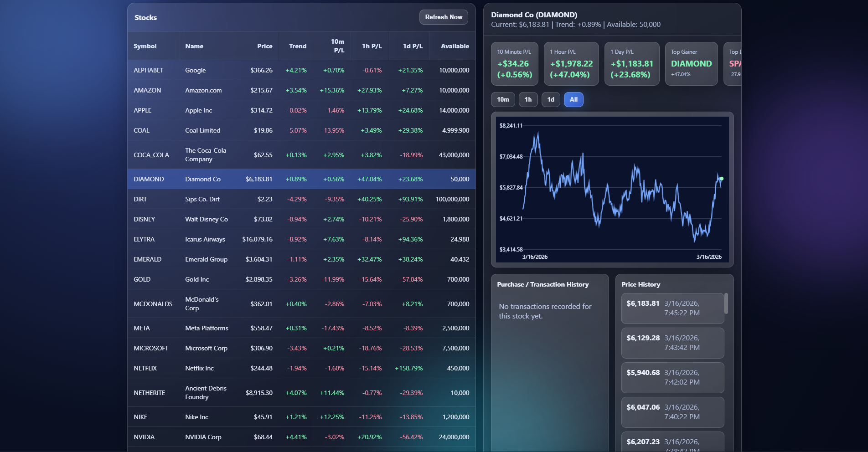Click the $6,129.28 price history entry
The image size is (868, 452).
click(672, 343)
